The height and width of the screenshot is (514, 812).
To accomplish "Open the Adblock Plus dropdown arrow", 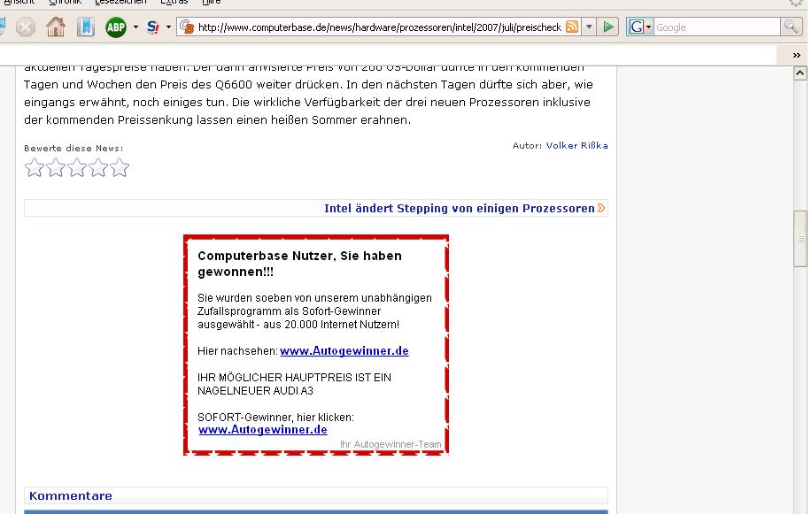I will 135,27.
